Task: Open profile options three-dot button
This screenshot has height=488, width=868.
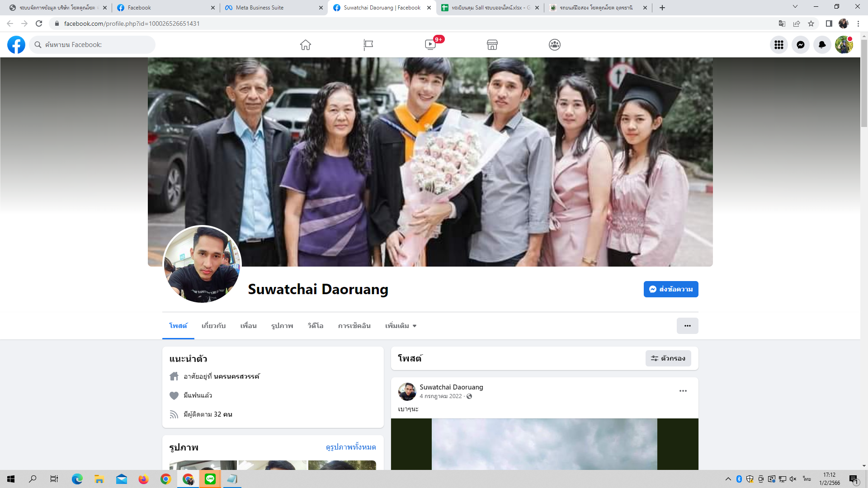Action: (687, 326)
